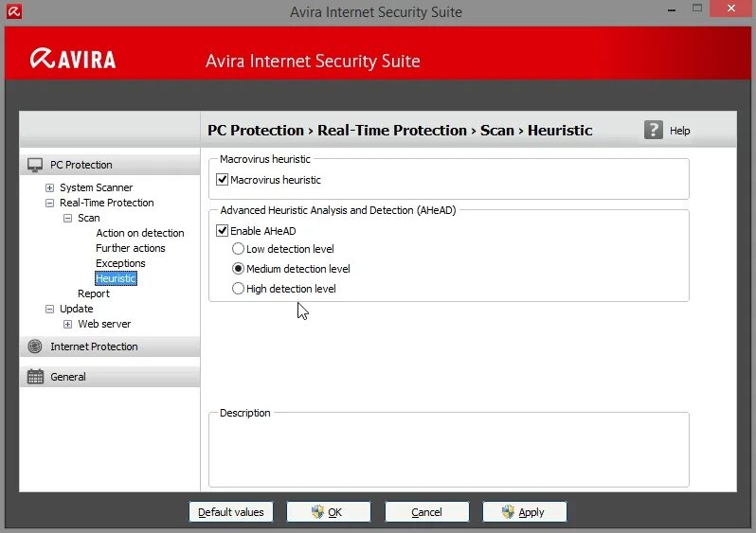Click the Cancel button
This screenshot has height=533, width=756.
pyautogui.click(x=426, y=512)
